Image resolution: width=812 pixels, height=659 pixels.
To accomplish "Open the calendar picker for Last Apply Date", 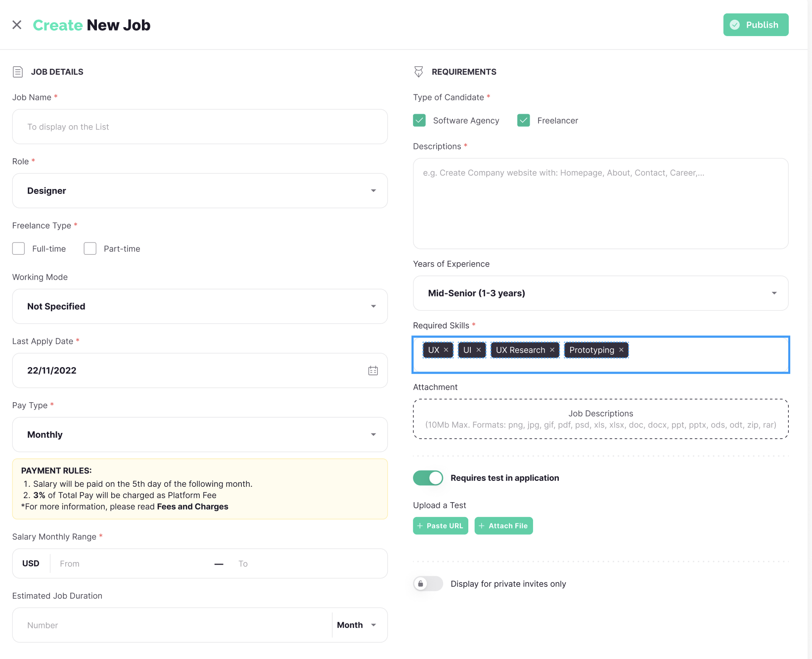I will (x=373, y=371).
